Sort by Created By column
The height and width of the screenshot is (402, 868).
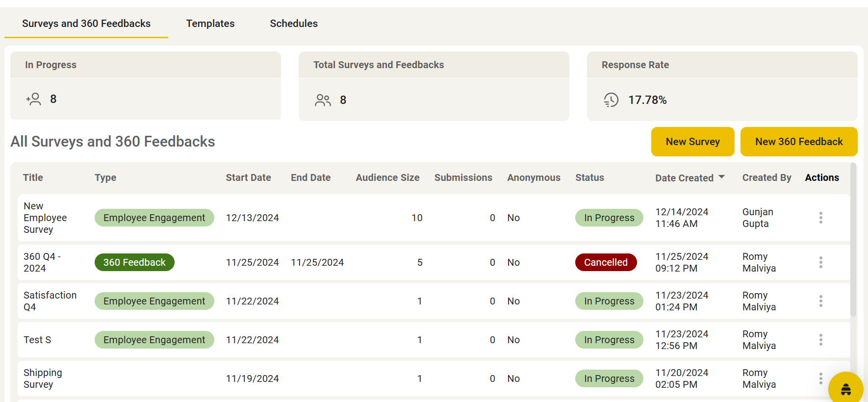[x=766, y=177]
